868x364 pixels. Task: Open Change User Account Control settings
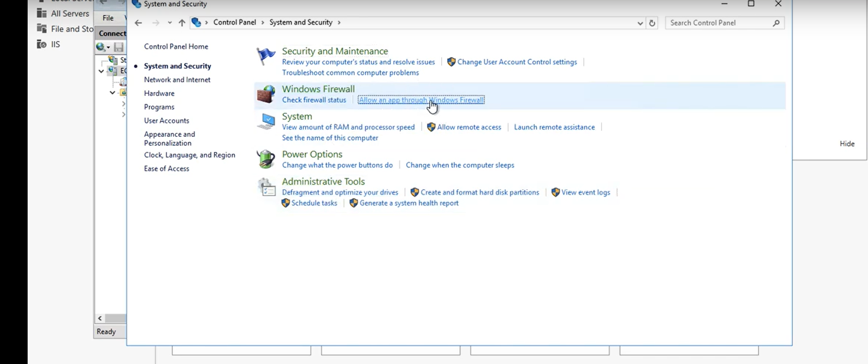tap(517, 62)
